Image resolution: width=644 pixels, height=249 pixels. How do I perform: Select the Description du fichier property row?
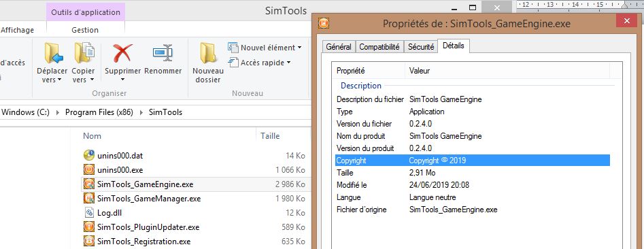[473, 99]
